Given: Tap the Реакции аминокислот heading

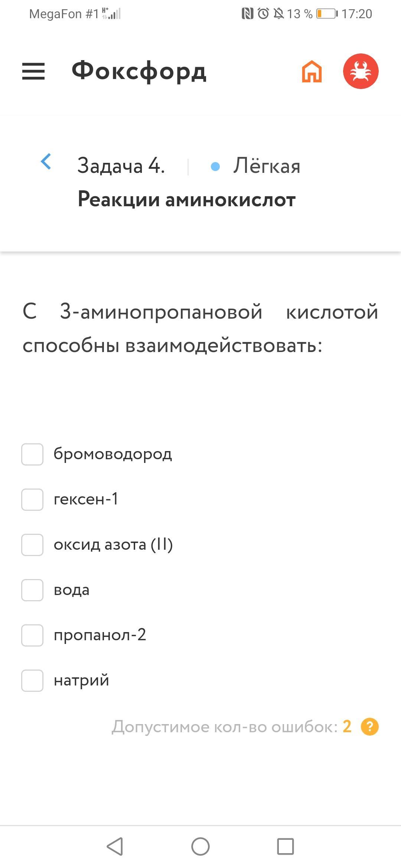Looking at the screenshot, I should tap(186, 199).
